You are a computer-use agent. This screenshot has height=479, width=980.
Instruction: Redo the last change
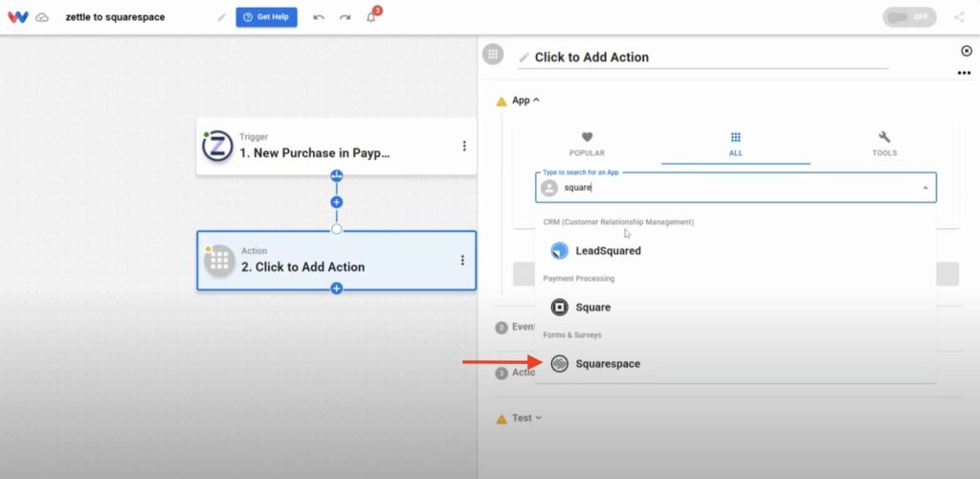(x=345, y=17)
